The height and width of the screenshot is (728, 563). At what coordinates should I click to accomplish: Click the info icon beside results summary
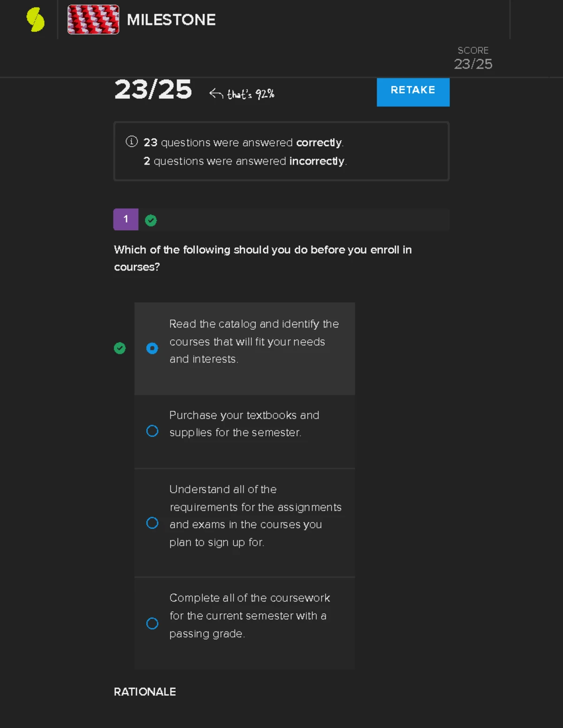tap(131, 141)
